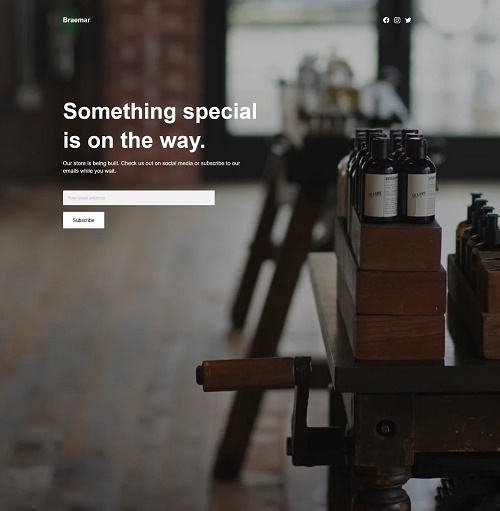
Task: Click the blurred brick column
Action: point(152,90)
